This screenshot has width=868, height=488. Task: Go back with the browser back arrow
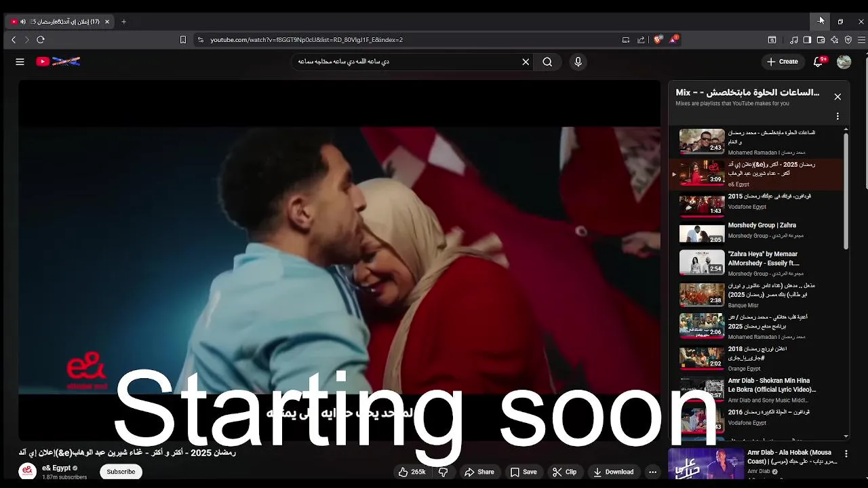tap(14, 40)
